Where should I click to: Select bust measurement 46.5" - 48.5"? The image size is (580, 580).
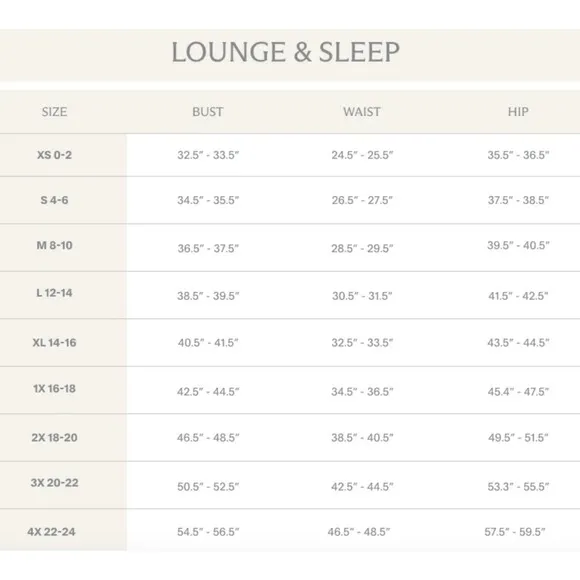tap(208, 438)
